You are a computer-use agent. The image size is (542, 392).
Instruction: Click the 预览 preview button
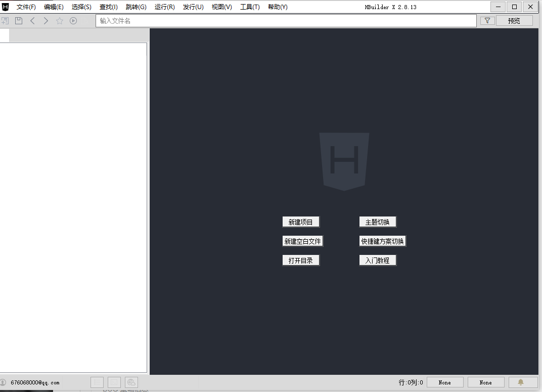tap(514, 21)
